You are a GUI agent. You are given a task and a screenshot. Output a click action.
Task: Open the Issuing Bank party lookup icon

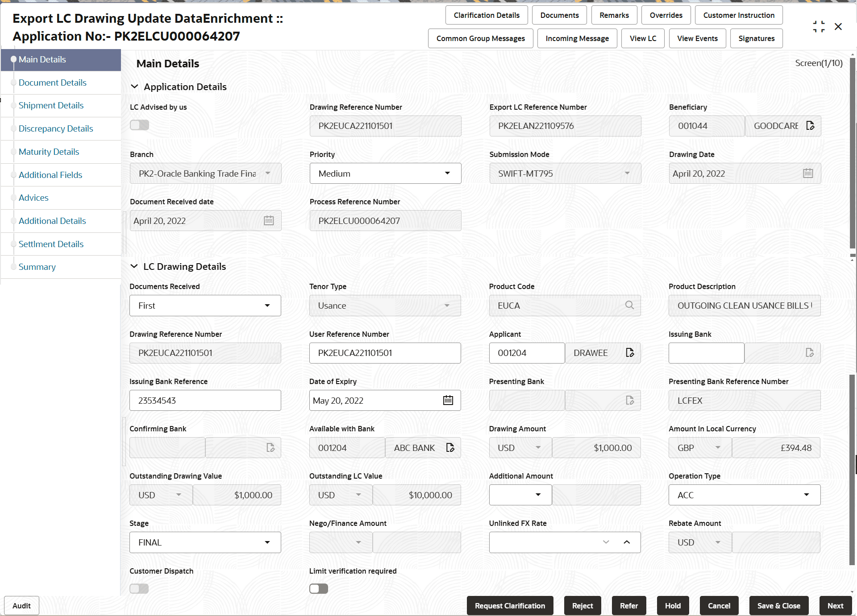pyautogui.click(x=810, y=353)
